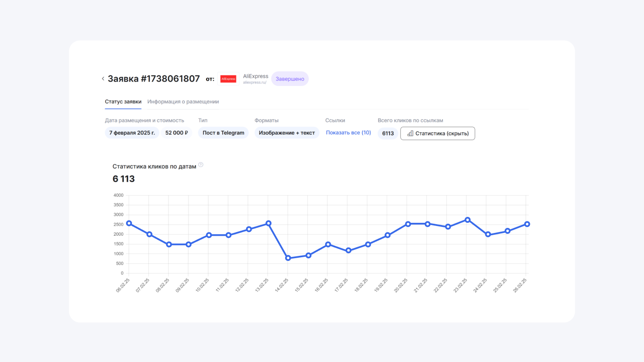Screen dimensions: 644x362
Task: Open the aliexpress.ru/ site address
Action: tap(254, 83)
